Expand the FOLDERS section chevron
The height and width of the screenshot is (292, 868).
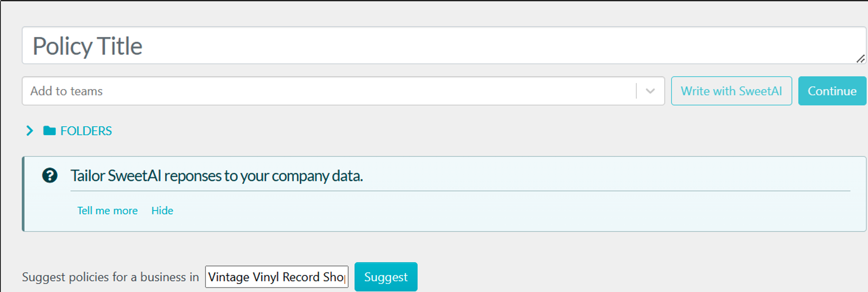point(30,131)
